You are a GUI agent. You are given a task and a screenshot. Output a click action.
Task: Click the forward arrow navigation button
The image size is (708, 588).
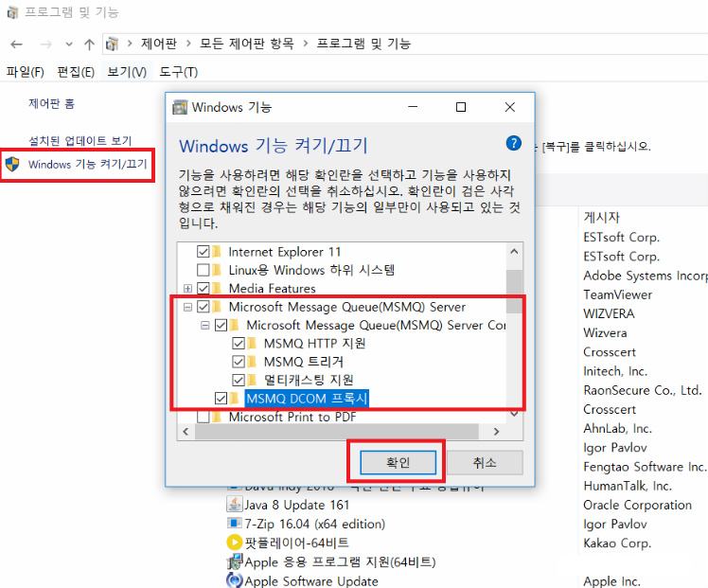coord(45,45)
